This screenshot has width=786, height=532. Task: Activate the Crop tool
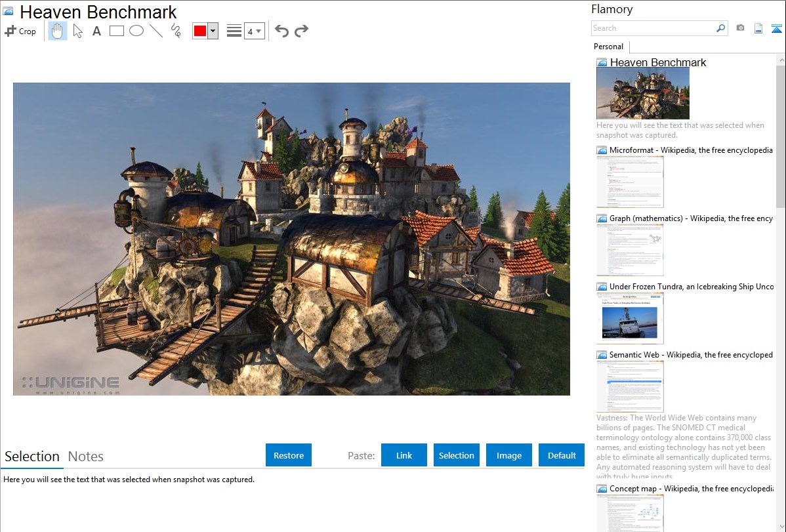pyautogui.click(x=20, y=31)
